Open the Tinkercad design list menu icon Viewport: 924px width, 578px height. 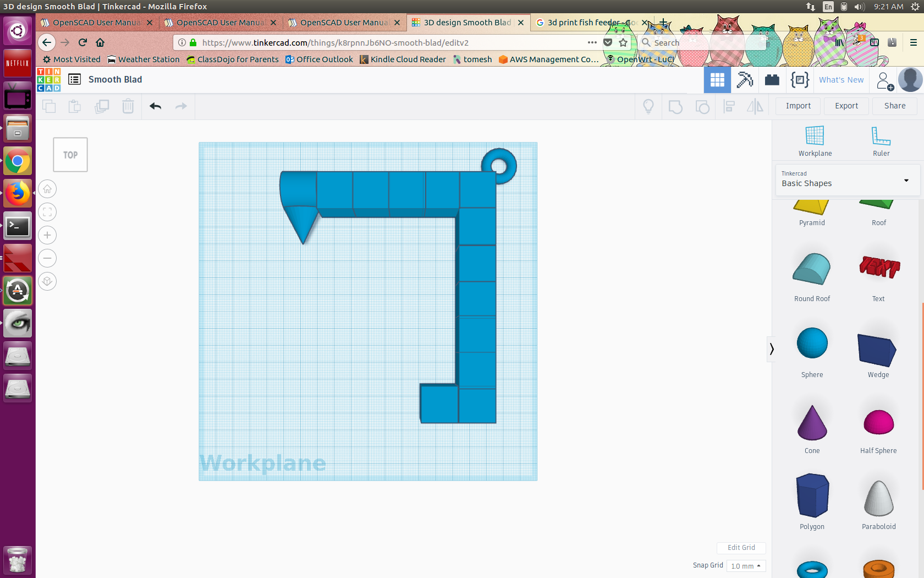click(74, 80)
